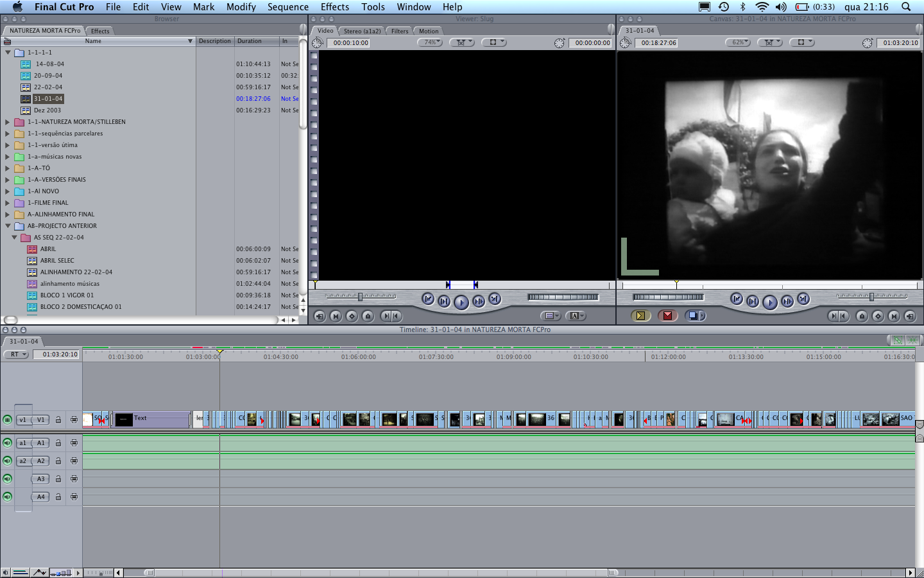Mute audio track A3
This screenshot has height=578, width=924.
pyautogui.click(x=7, y=478)
